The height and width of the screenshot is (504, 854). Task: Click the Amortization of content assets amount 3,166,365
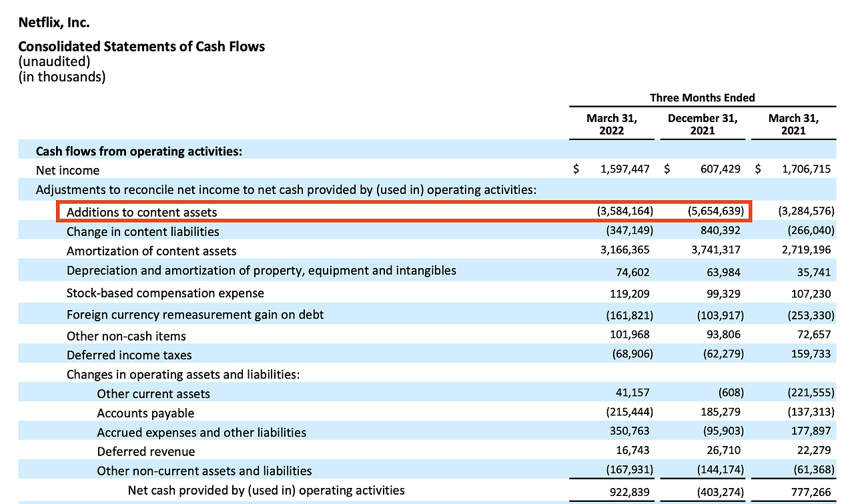pos(625,249)
